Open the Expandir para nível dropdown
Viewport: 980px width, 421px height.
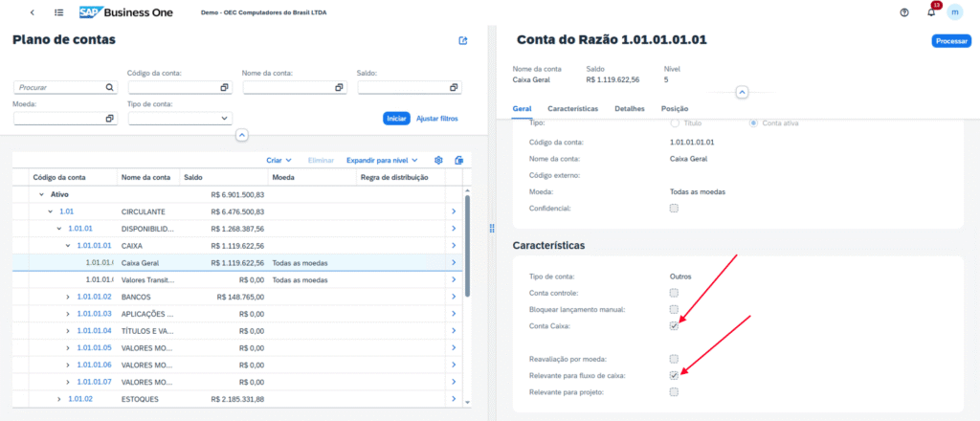[382, 160]
